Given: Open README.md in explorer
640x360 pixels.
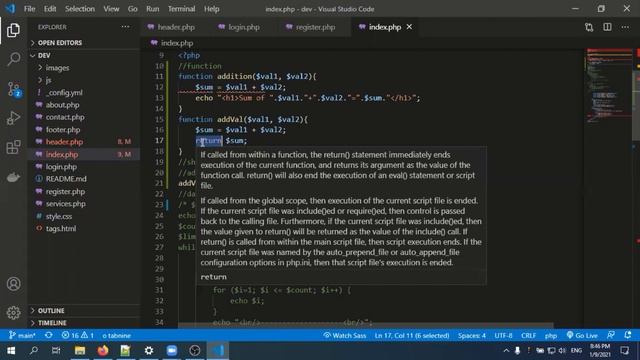Looking at the screenshot, I should [84, 179].
